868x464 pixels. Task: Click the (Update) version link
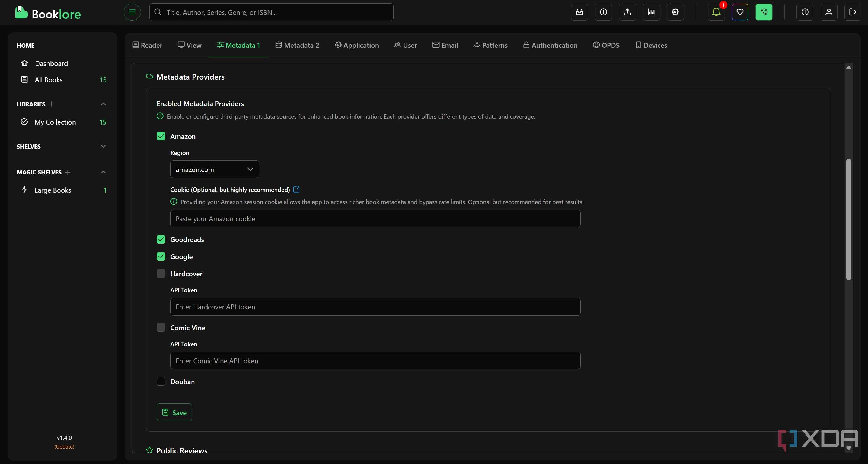point(64,446)
